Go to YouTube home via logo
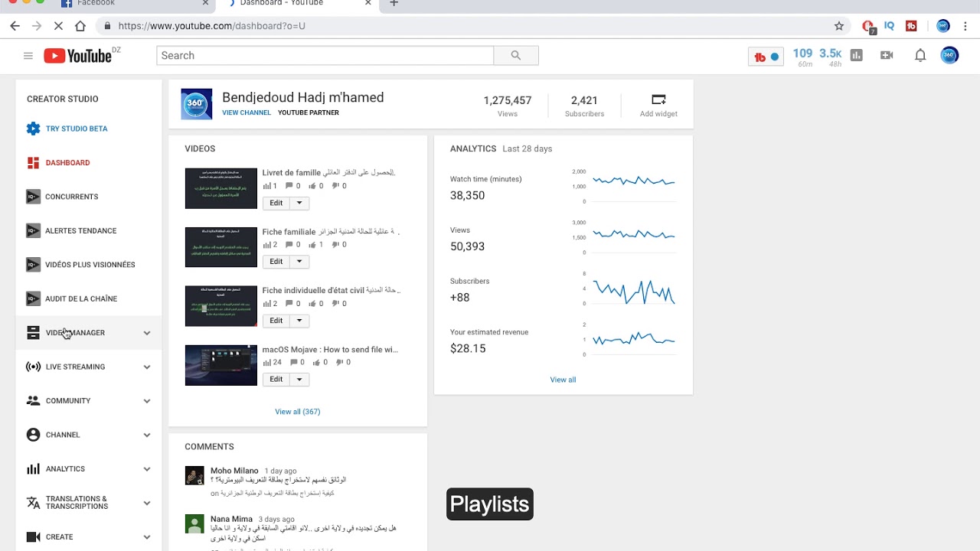The width and height of the screenshot is (980, 551). pyautogui.click(x=77, y=55)
